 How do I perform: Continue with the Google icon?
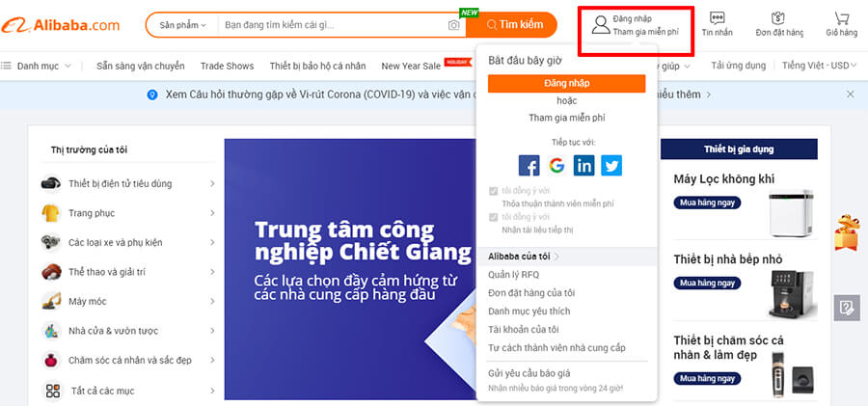pos(556,165)
